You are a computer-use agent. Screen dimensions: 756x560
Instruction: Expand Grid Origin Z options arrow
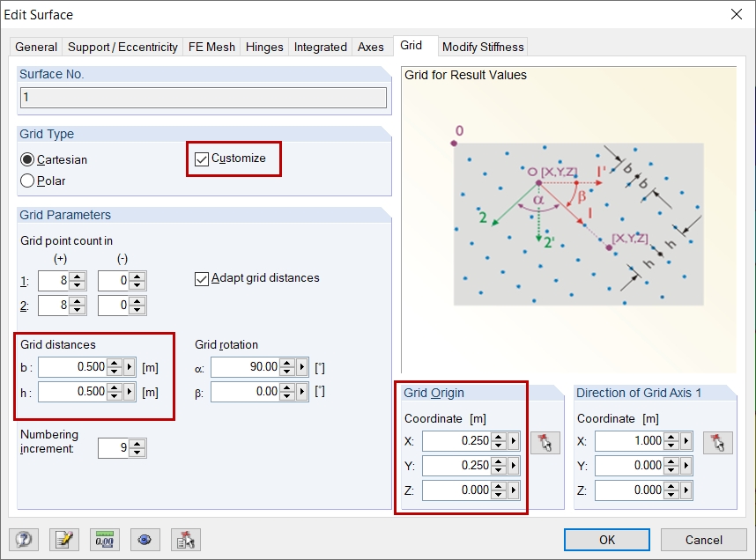click(x=514, y=490)
